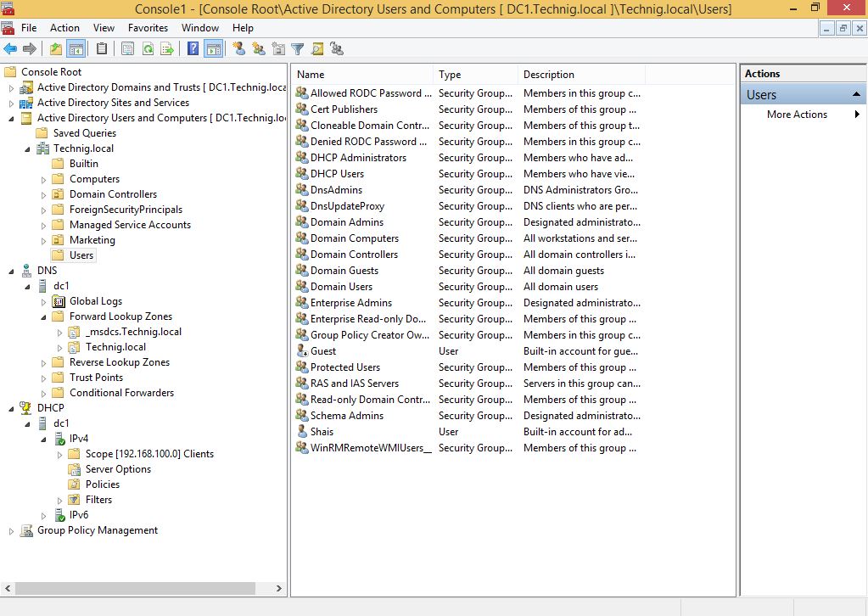Create new organizational unit toolbar icon
This screenshot has height=616, width=868.
click(278, 48)
